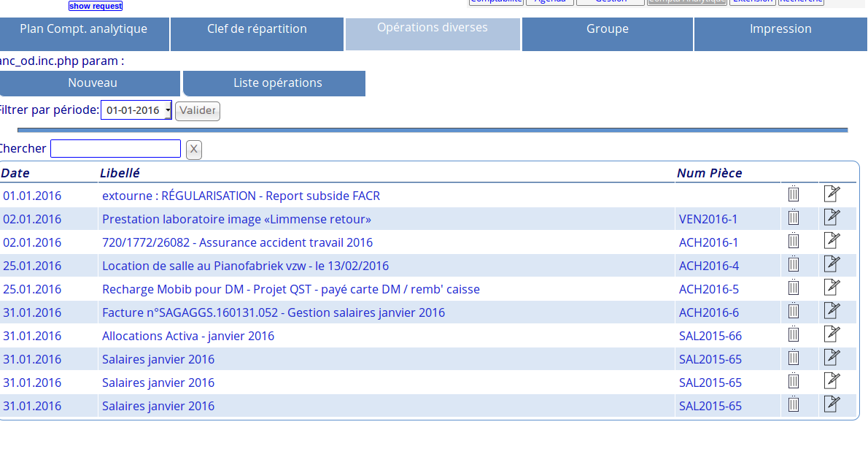Edit the ACH2016-6 Gestion salaires entry
The image size is (868, 465).
tap(832, 311)
